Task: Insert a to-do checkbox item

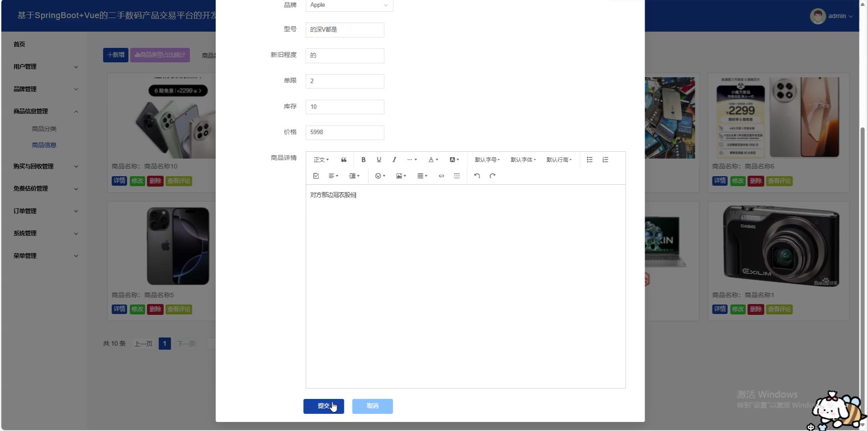Action: point(316,176)
